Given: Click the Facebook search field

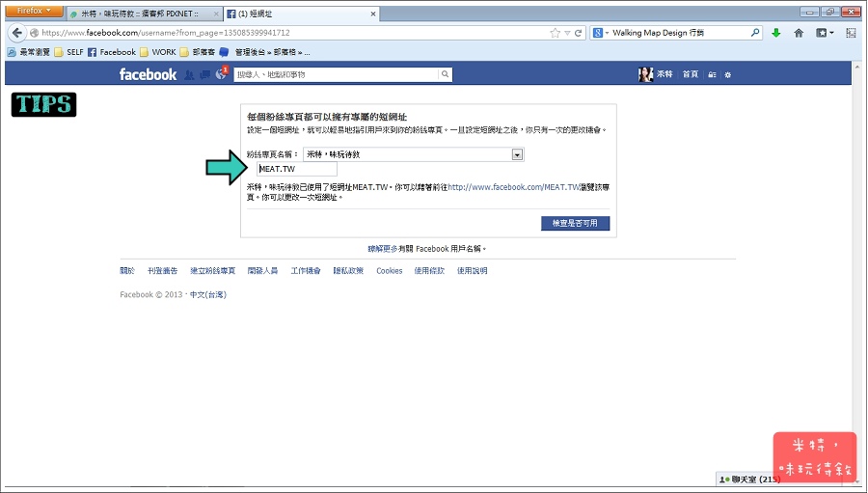Looking at the screenshot, I should [x=336, y=74].
